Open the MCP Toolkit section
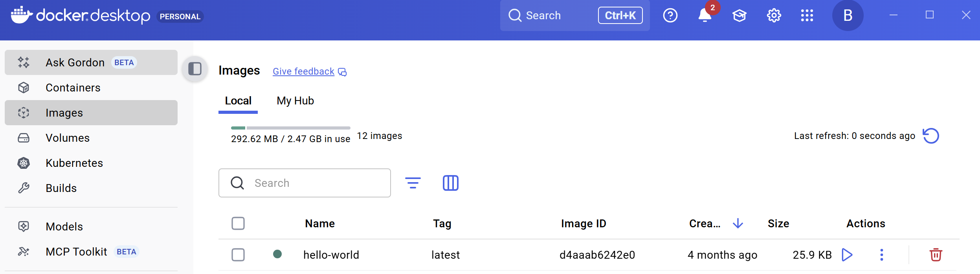This screenshot has width=980, height=274. pyautogui.click(x=91, y=252)
